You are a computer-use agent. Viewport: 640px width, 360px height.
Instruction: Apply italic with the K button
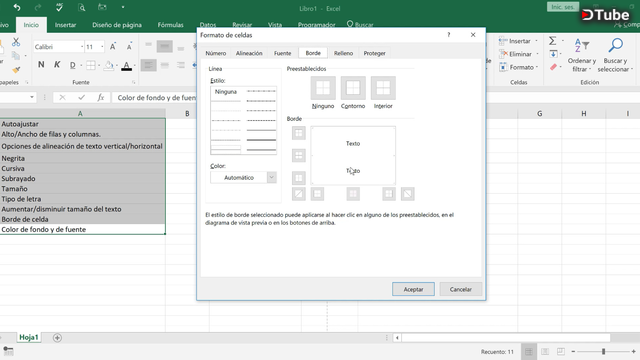57,64
